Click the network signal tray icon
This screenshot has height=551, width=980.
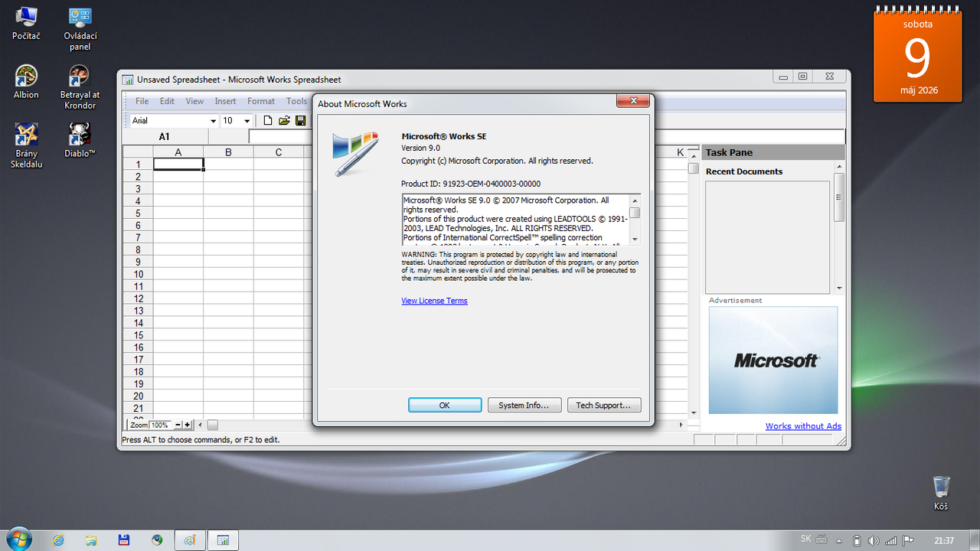click(x=891, y=540)
